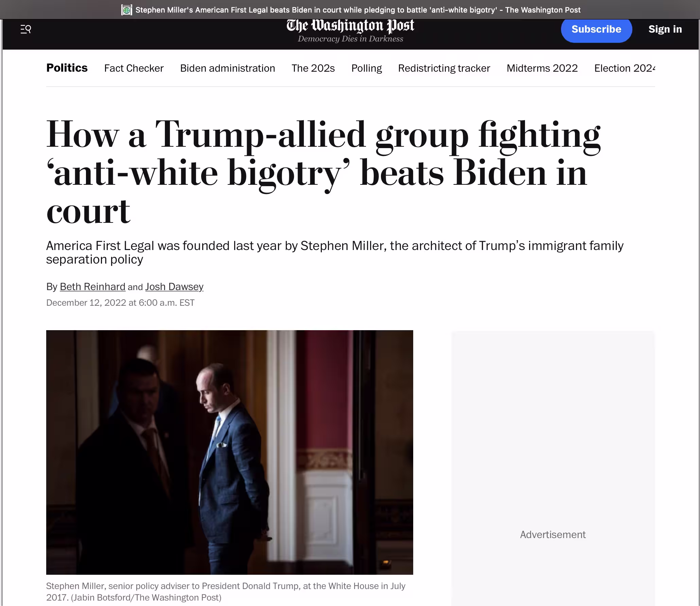Click the page favicon in title bar
The image size is (700, 606).
[127, 10]
